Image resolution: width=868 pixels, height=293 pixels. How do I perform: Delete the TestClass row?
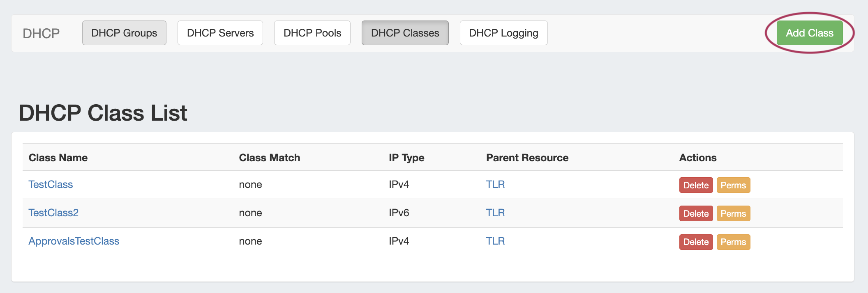pyautogui.click(x=696, y=185)
